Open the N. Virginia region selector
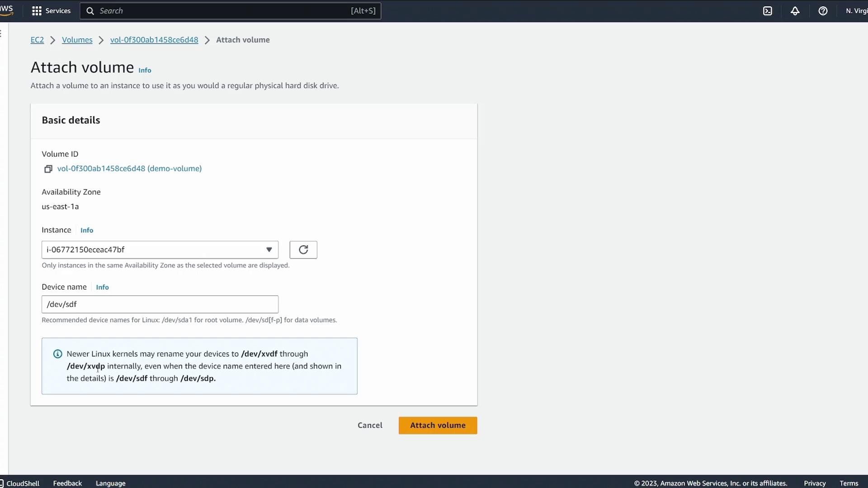Image resolution: width=868 pixels, height=488 pixels. [x=856, y=11]
